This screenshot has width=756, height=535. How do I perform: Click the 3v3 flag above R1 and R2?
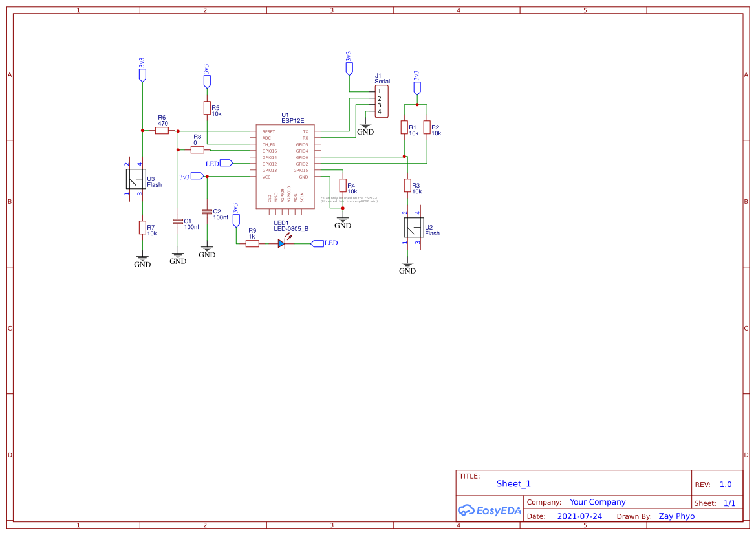(x=417, y=83)
